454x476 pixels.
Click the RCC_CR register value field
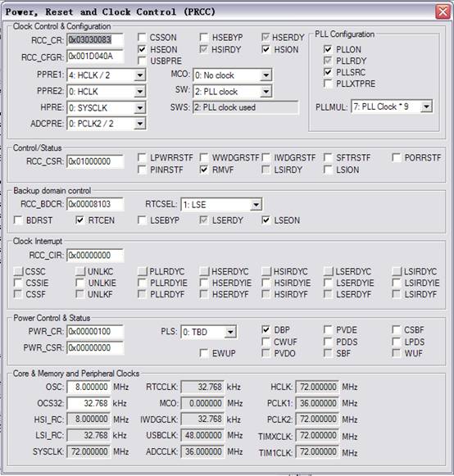pyautogui.click(x=95, y=40)
